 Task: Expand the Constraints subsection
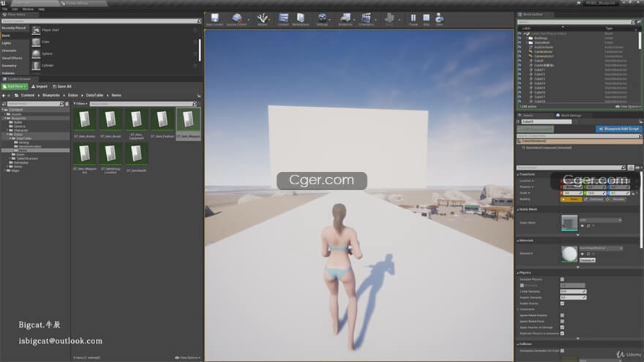click(518, 309)
